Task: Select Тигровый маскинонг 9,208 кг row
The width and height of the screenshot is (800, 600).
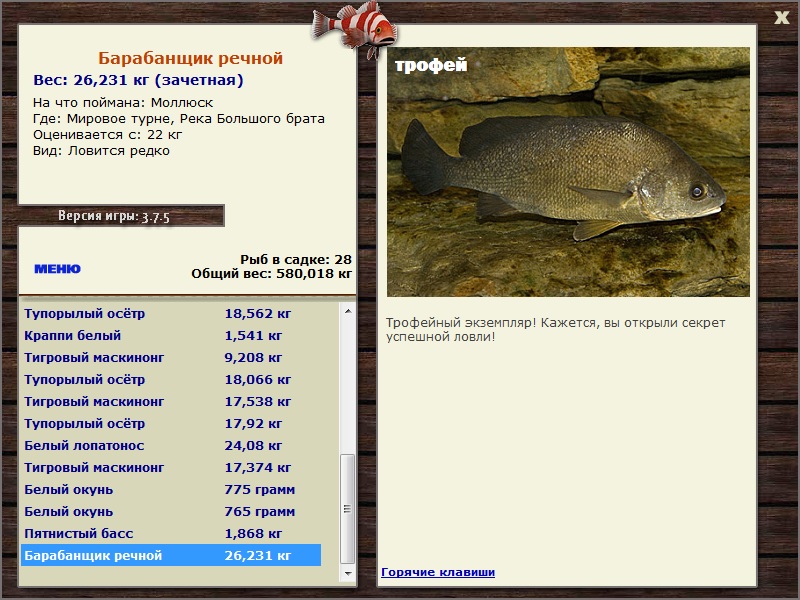Action: point(171,358)
